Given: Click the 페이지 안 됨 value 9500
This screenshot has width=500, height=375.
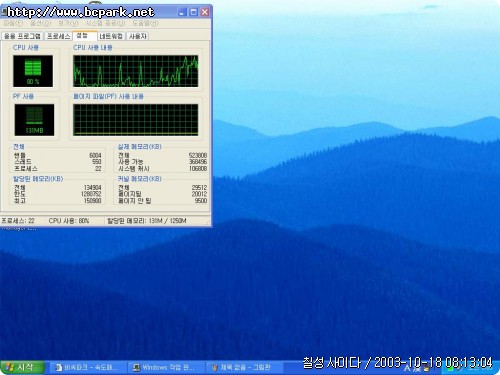Looking at the screenshot, I should tap(201, 201).
